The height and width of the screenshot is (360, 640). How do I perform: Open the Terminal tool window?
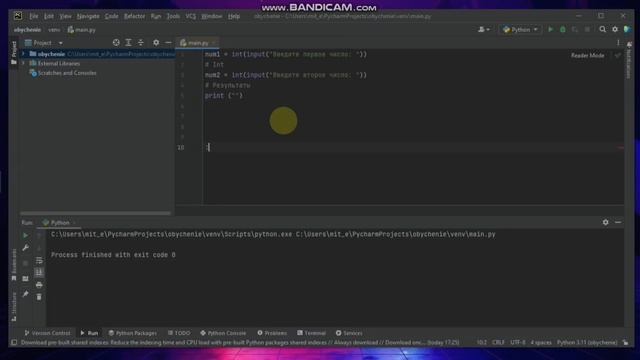pyautogui.click(x=311, y=333)
